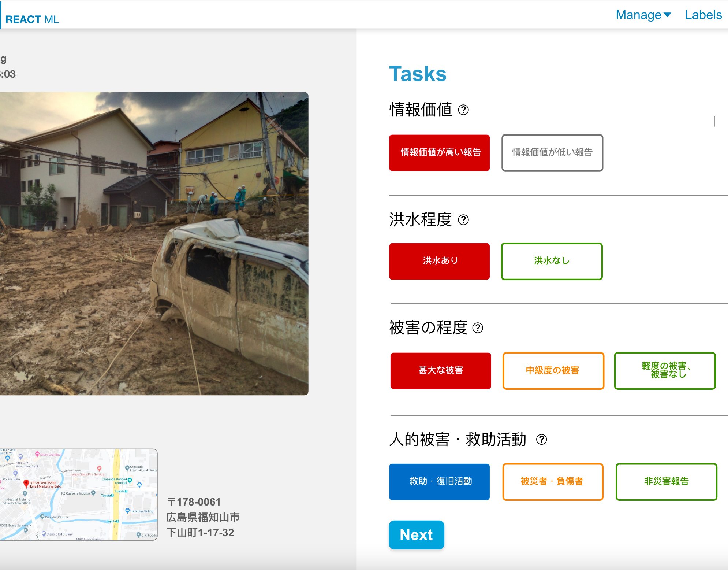Image resolution: width=728 pixels, height=570 pixels.
Task: Click the address text 〒178-0061
Action: (194, 502)
